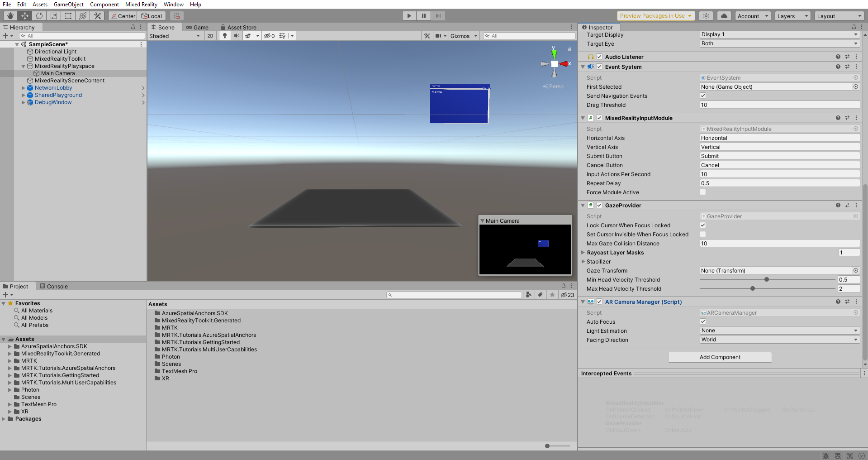The width and height of the screenshot is (868, 460).
Task: Open the Mixed Reality menu
Action: [x=141, y=4]
